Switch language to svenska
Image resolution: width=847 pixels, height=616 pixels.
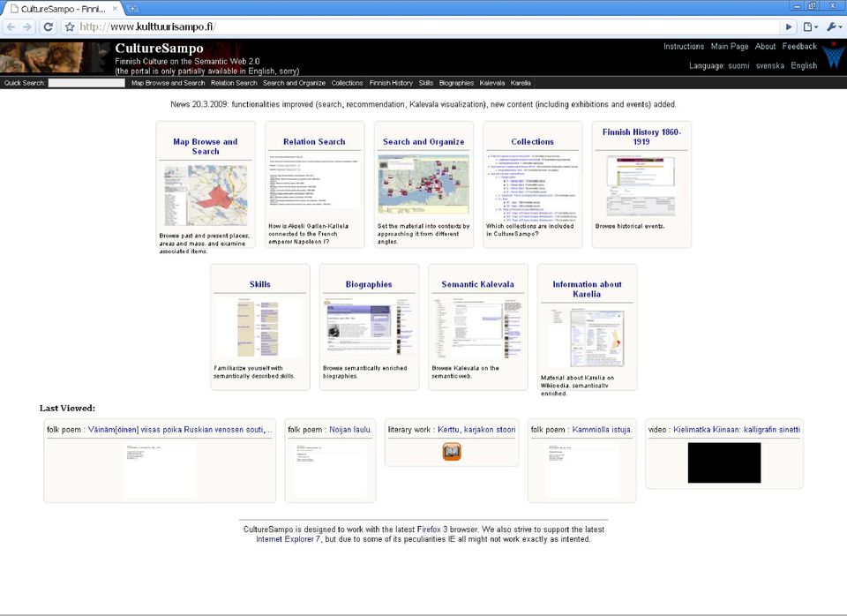[769, 66]
